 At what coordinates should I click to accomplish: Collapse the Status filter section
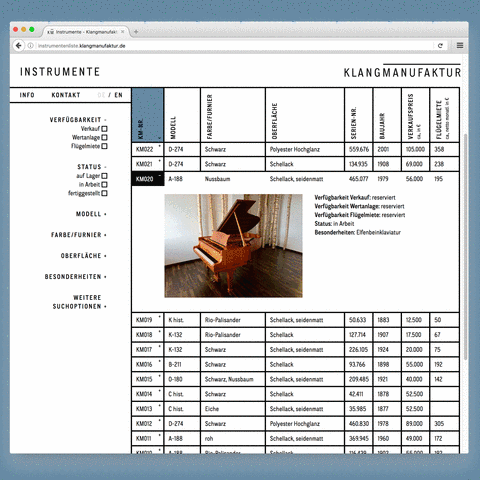point(92,167)
